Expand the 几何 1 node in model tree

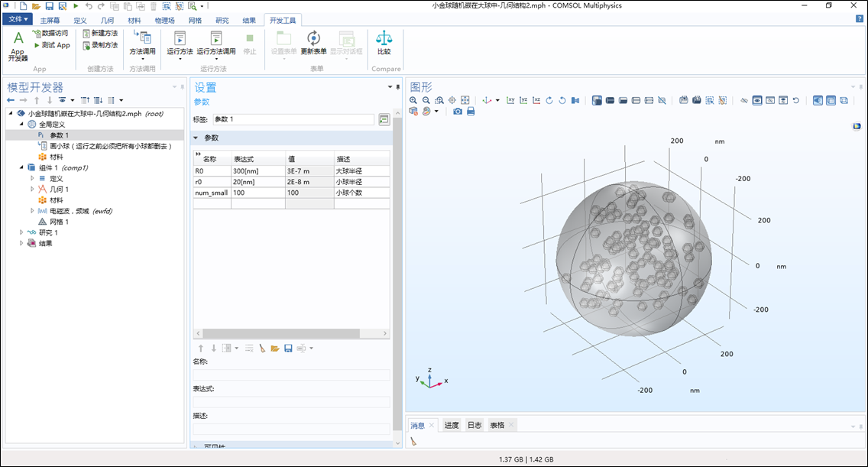[32, 189]
